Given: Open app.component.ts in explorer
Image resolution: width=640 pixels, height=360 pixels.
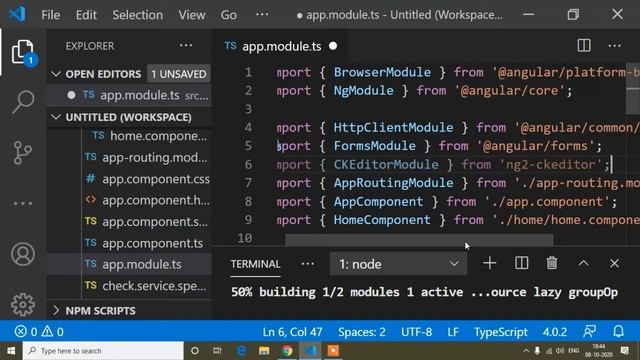Looking at the screenshot, I should point(144,243).
